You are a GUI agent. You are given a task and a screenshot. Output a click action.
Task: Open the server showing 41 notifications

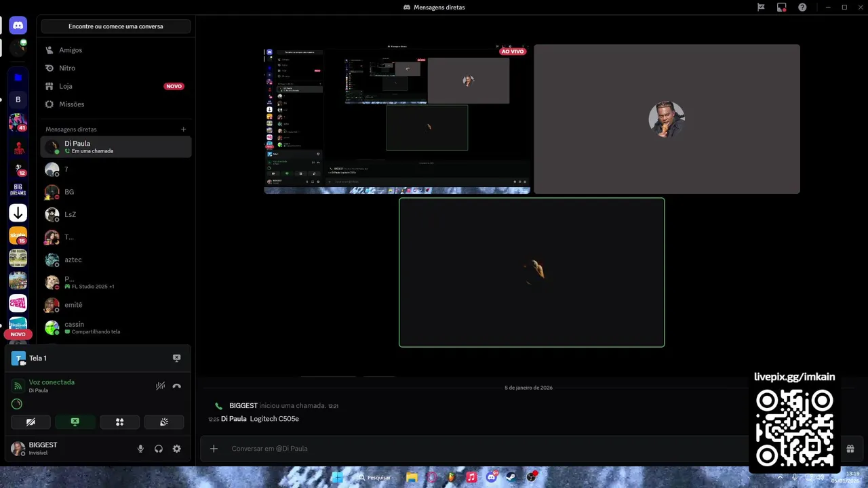(x=18, y=122)
